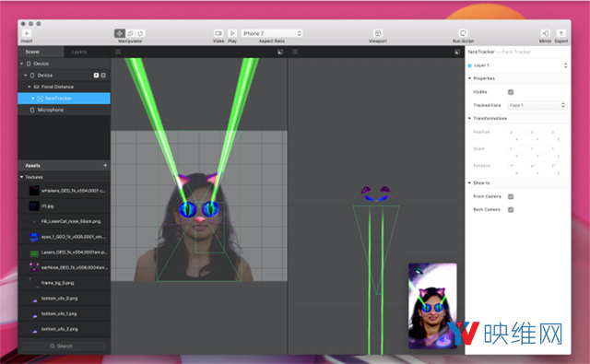Toggle second camera badge on nested Device row

pos(103,76)
